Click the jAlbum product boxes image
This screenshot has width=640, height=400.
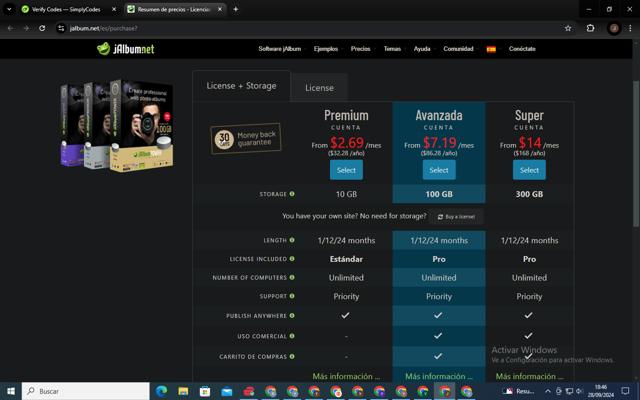[x=117, y=125]
